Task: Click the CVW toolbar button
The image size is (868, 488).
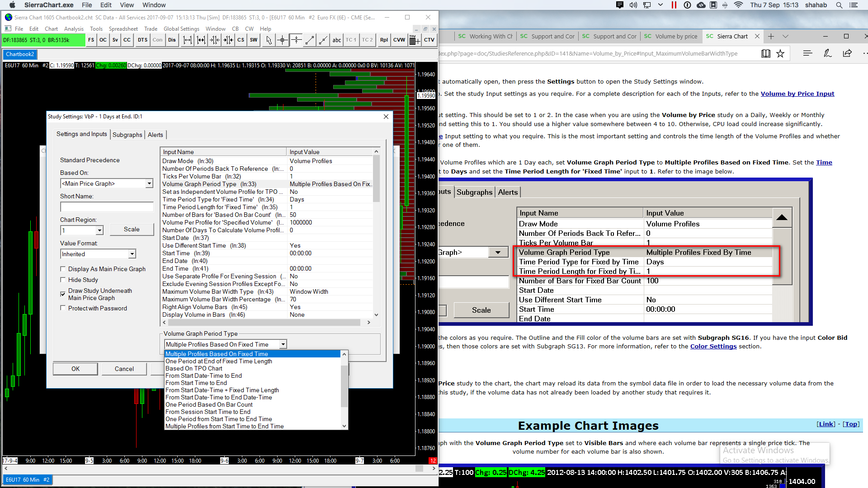Action: coord(399,40)
